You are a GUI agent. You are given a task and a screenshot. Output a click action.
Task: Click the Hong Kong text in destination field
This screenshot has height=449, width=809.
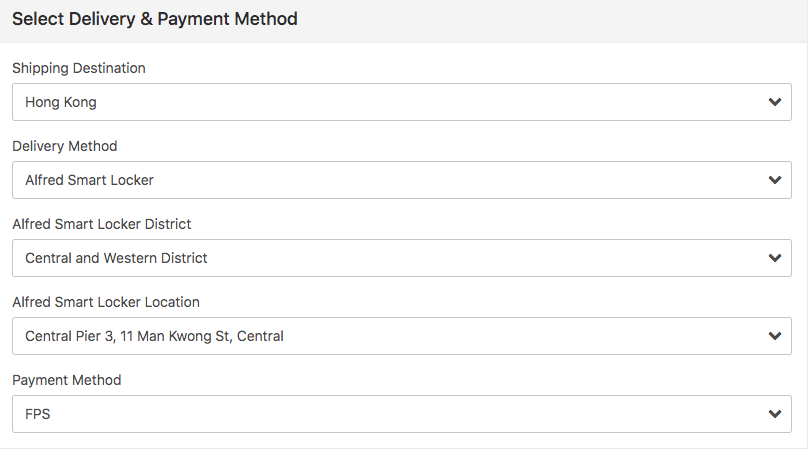tap(61, 102)
